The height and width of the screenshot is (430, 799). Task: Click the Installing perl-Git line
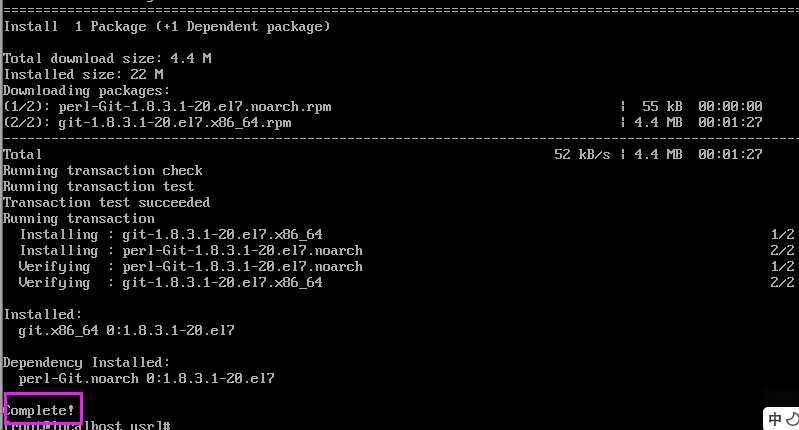point(191,250)
